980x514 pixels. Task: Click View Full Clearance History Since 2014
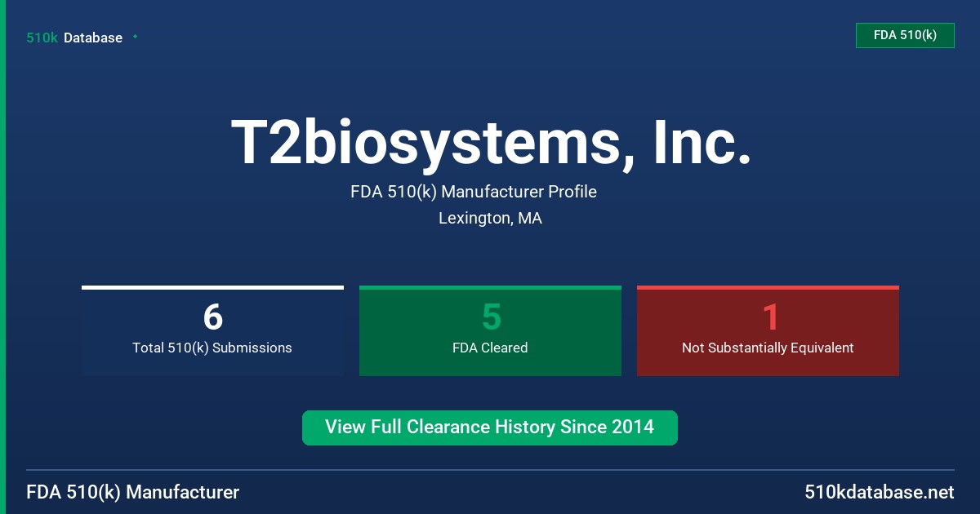click(x=490, y=428)
